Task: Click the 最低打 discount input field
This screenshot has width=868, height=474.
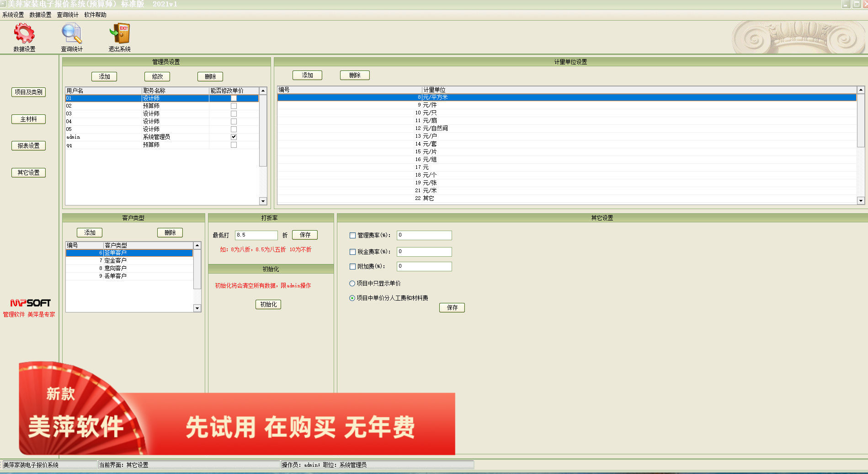Action: click(256, 235)
